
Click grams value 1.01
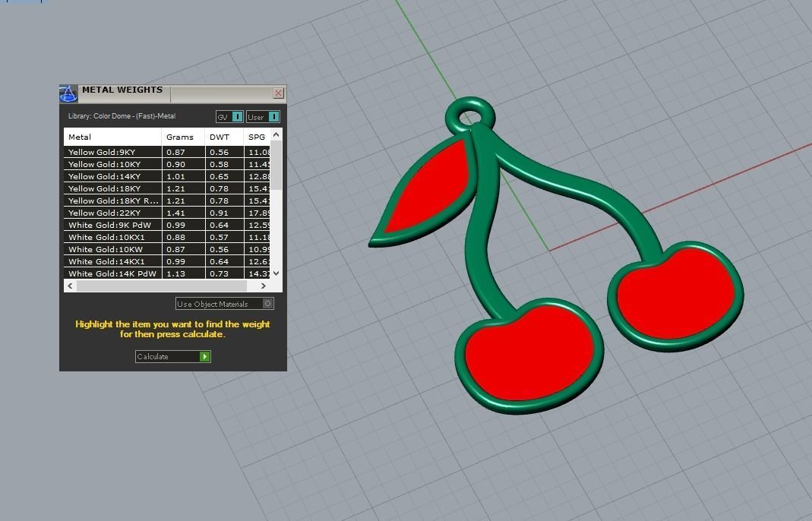click(x=175, y=176)
